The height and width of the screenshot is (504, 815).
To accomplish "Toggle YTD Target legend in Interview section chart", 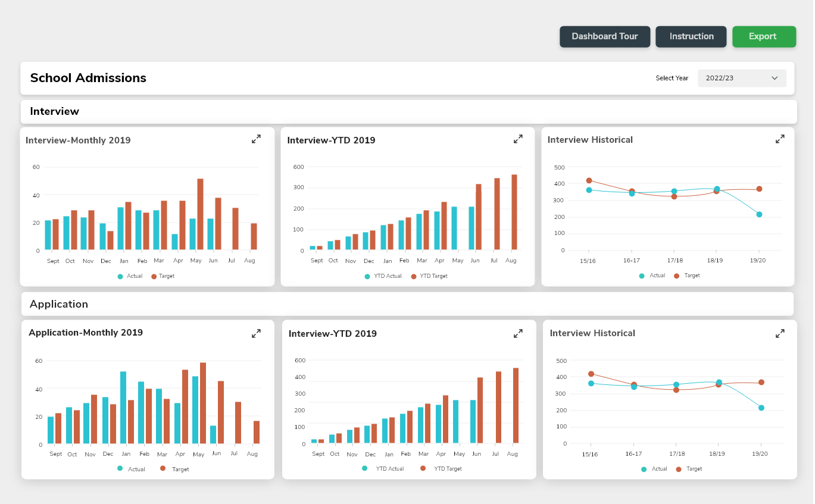I will (x=429, y=276).
